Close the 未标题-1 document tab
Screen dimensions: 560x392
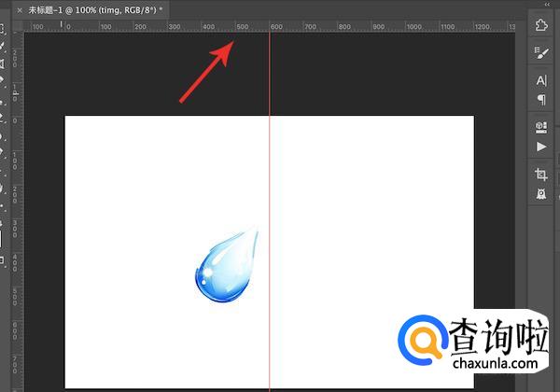(x=20, y=8)
